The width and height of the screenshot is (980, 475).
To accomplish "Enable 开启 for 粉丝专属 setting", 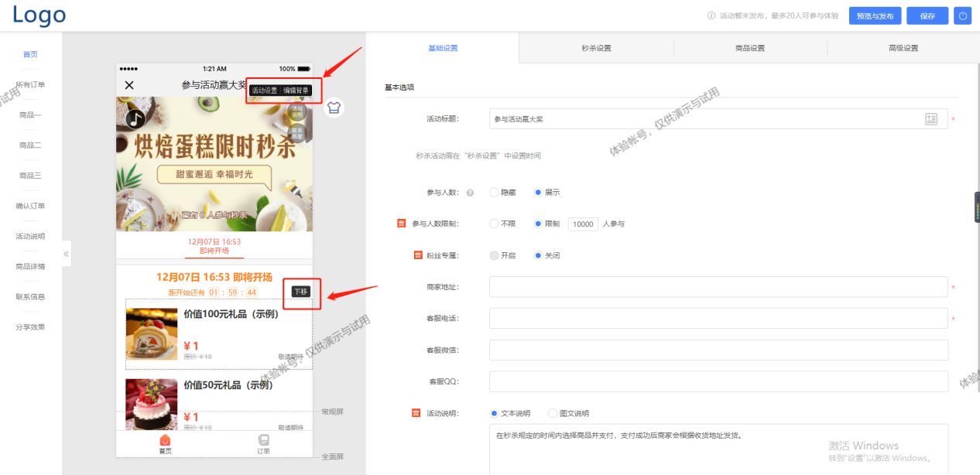I will pos(494,255).
